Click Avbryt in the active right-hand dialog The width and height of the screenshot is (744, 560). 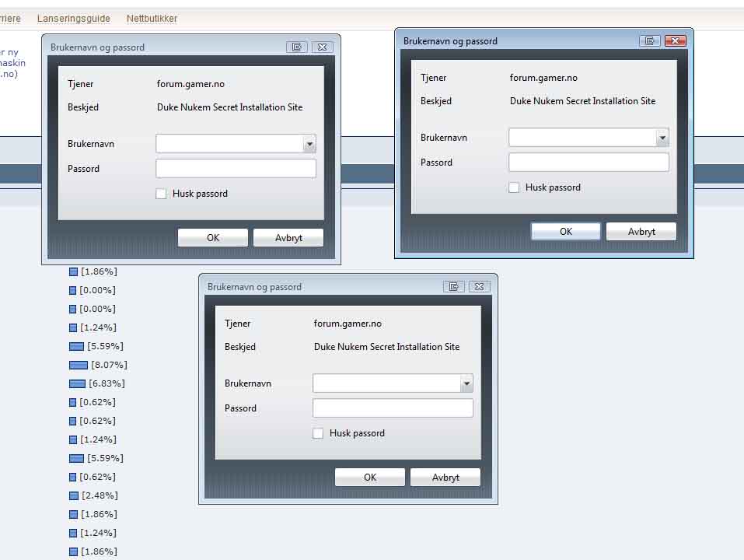pyautogui.click(x=641, y=232)
